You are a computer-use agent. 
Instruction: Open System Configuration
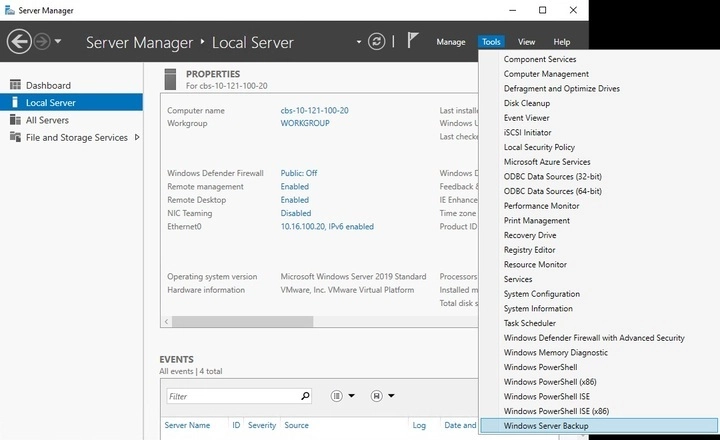pos(541,294)
